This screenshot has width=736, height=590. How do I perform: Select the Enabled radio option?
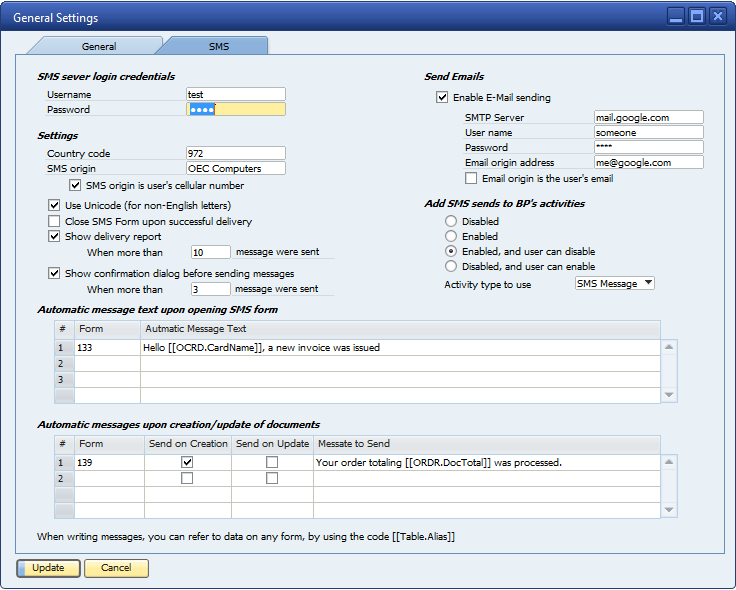click(451, 236)
